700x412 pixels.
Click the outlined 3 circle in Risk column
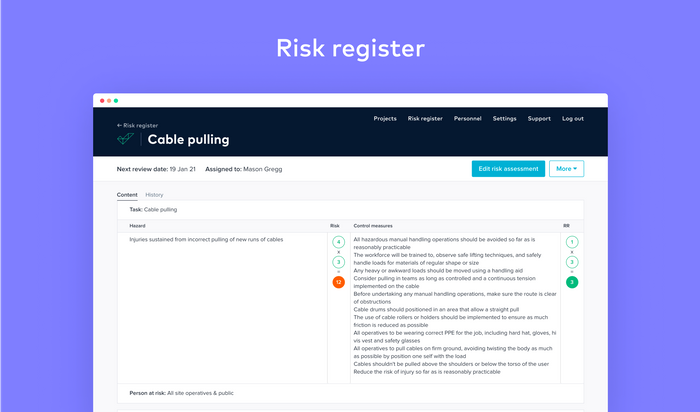(339, 262)
